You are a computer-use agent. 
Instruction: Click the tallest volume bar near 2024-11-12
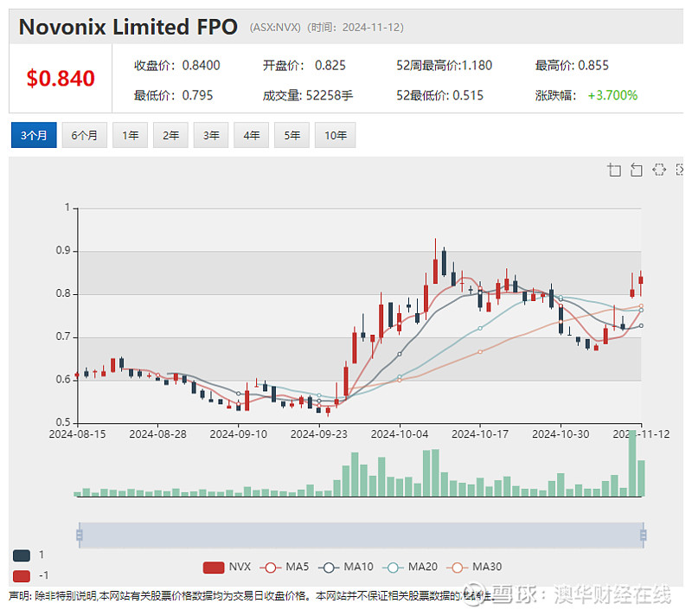(632, 464)
